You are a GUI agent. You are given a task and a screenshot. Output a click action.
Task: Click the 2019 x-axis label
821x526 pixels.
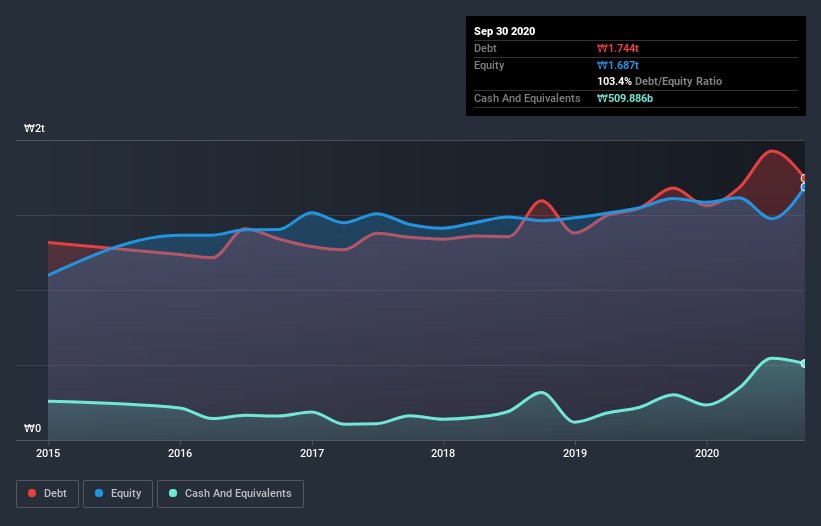(575, 453)
